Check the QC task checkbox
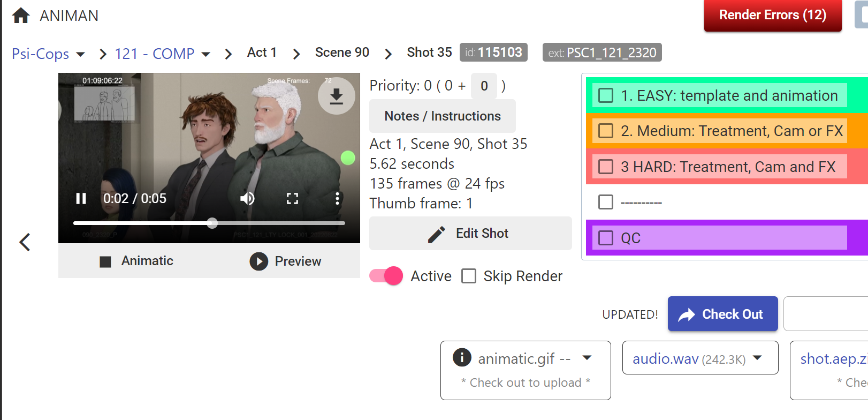 click(x=606, y=238)
